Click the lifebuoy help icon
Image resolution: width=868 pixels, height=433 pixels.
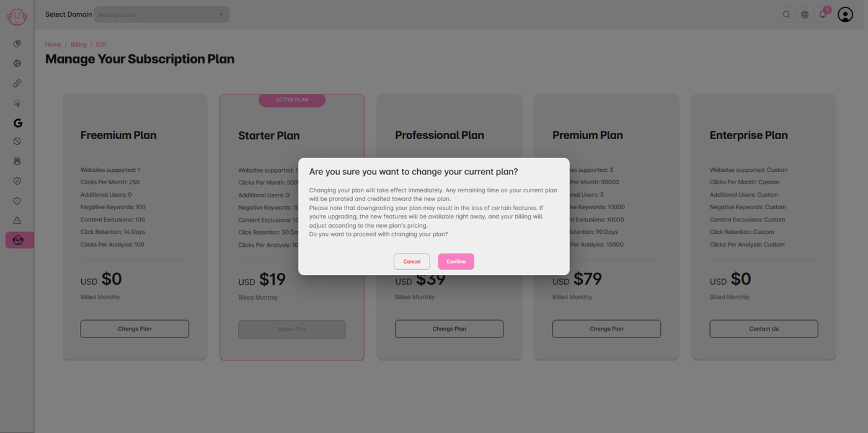click(x=805, y=14)
